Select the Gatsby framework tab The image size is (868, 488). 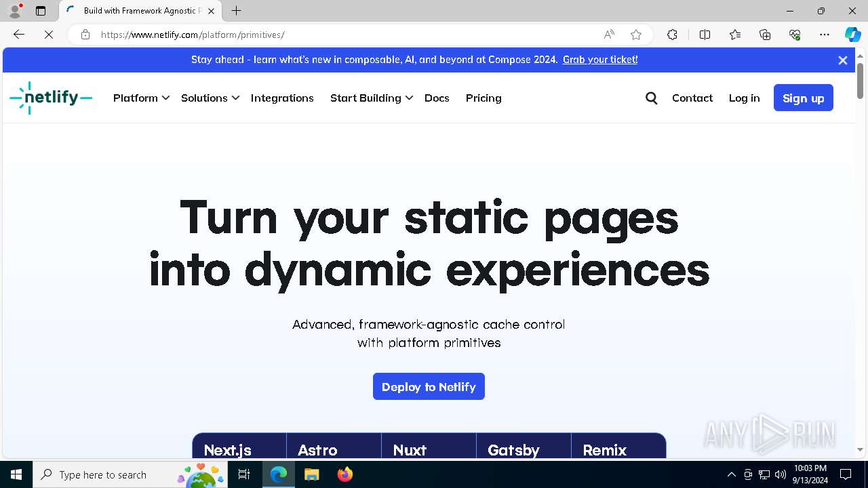(x=524, y=447)
